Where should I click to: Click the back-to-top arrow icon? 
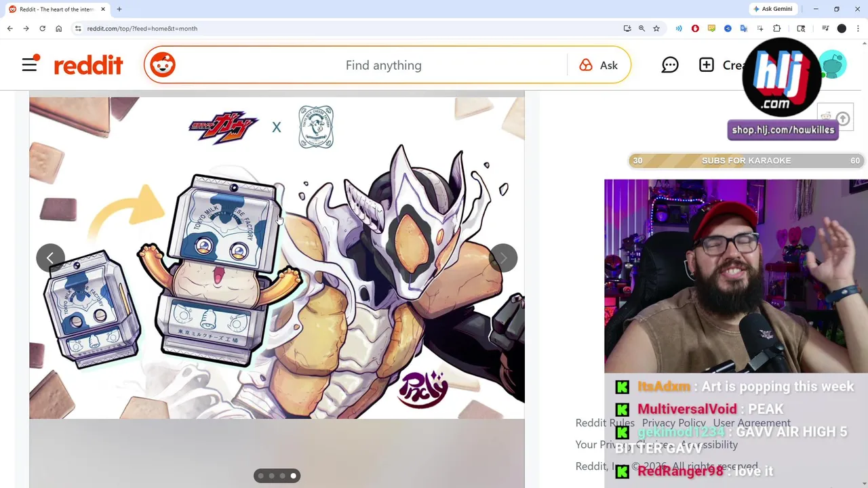click(843, 119)
